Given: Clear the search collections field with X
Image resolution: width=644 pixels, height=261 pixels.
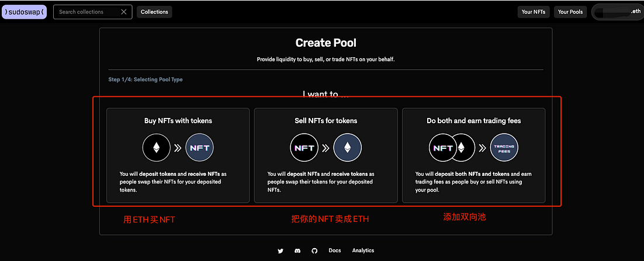Looking at the screenshot, I should pos(124,12).
